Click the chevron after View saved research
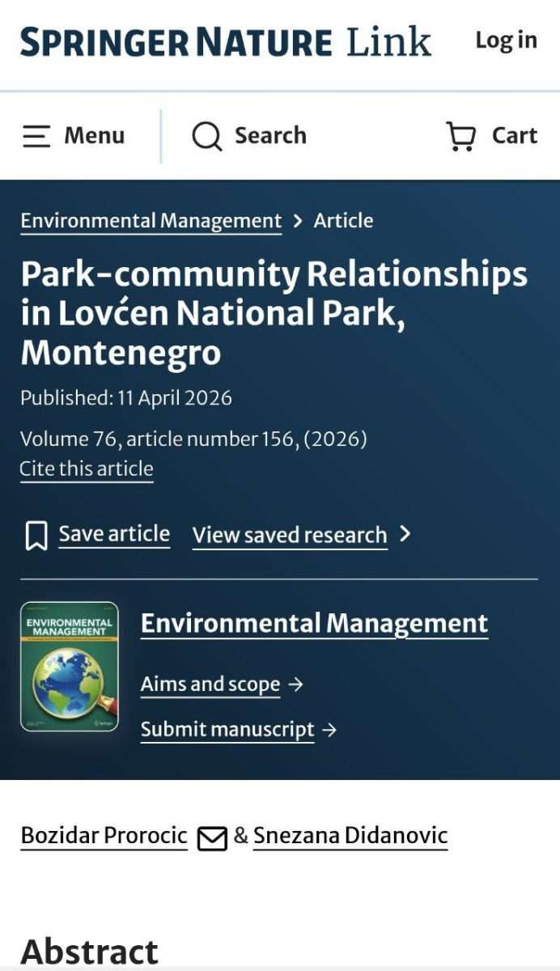The width and height of the screenshot is (560, 971). coord(405,534)
